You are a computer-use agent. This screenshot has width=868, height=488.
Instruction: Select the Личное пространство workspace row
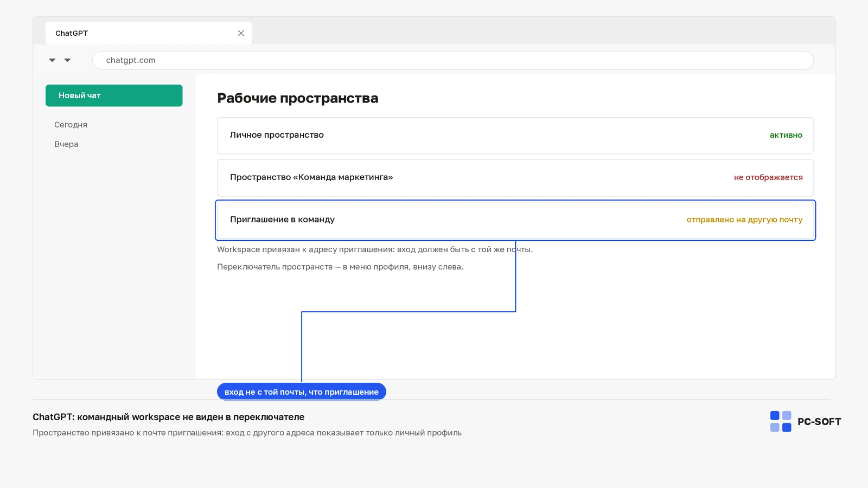(x=515, y=136)
